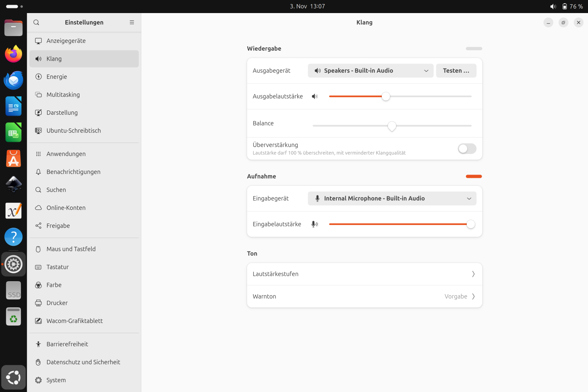588x392 pixels.
Task: Select Anzeigegeräte in the sidebar
Action: 84,41
